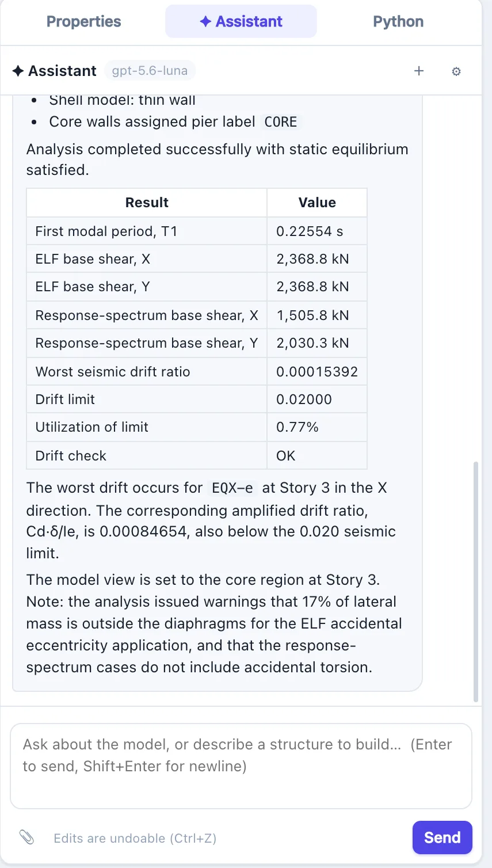492x868 pixels.
Task: Open the Python tab
Action: (x=398, y=21)
